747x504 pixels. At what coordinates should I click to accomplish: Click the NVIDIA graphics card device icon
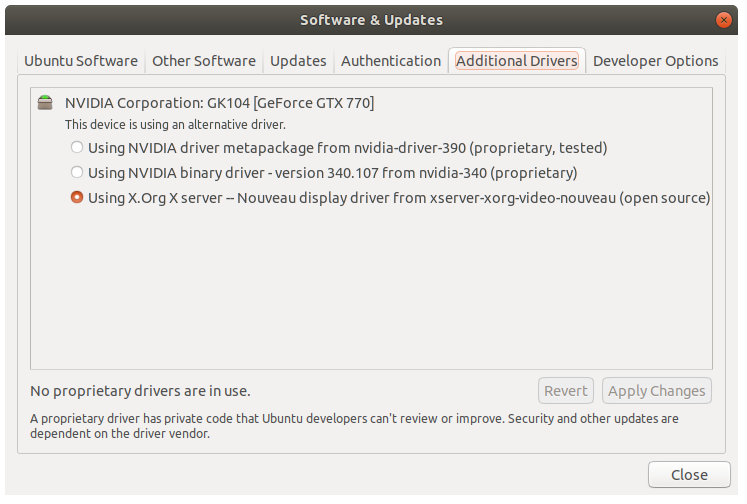pyautogui.click(x=45, y=102)
